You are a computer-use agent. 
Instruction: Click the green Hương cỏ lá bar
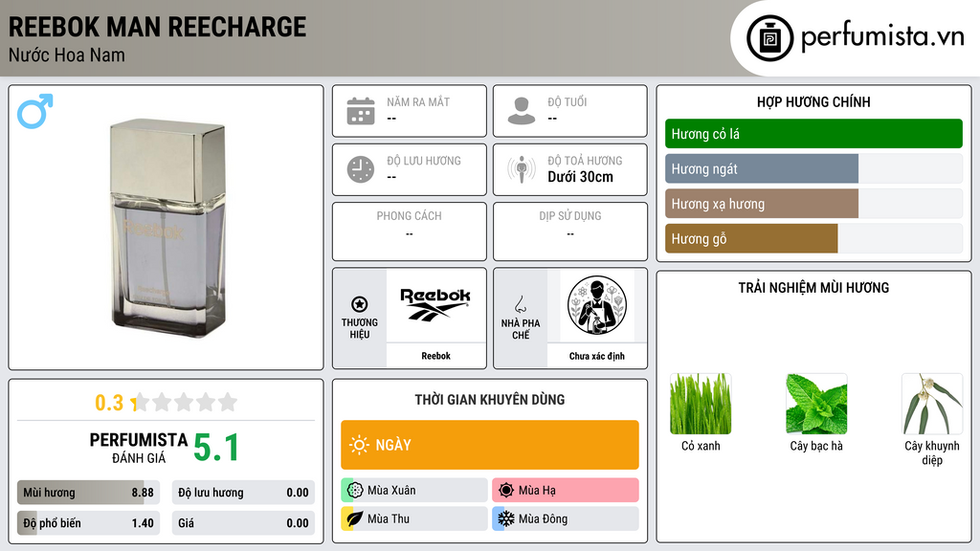813,134
